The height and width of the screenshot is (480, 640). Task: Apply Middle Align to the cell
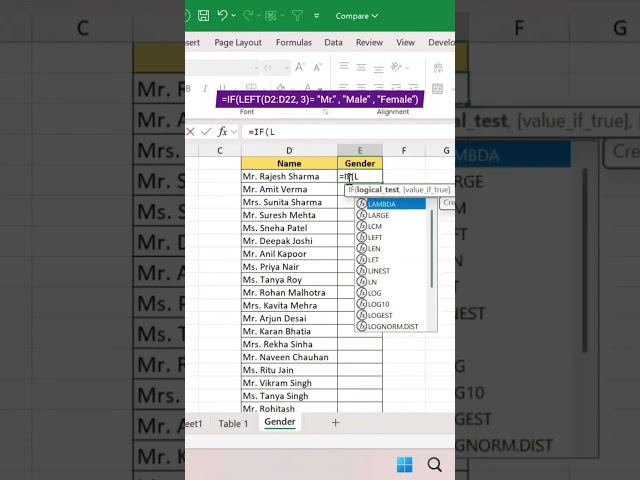click(361, 67)
